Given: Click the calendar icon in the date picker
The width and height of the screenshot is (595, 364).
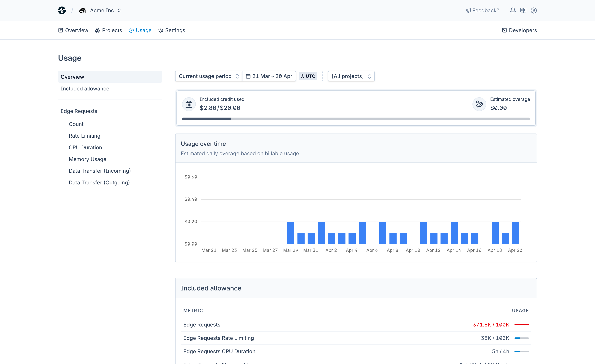Looking at the screenshot, I should click(248, 76).
